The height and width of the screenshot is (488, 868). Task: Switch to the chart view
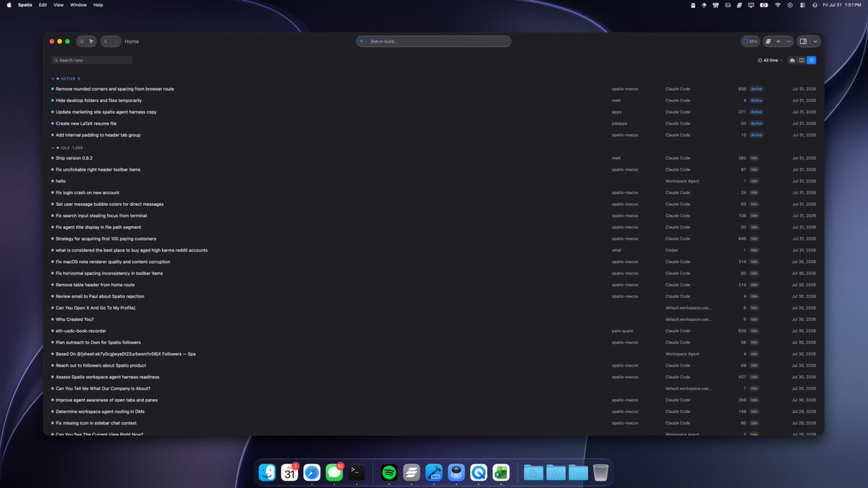pos(793,60)
